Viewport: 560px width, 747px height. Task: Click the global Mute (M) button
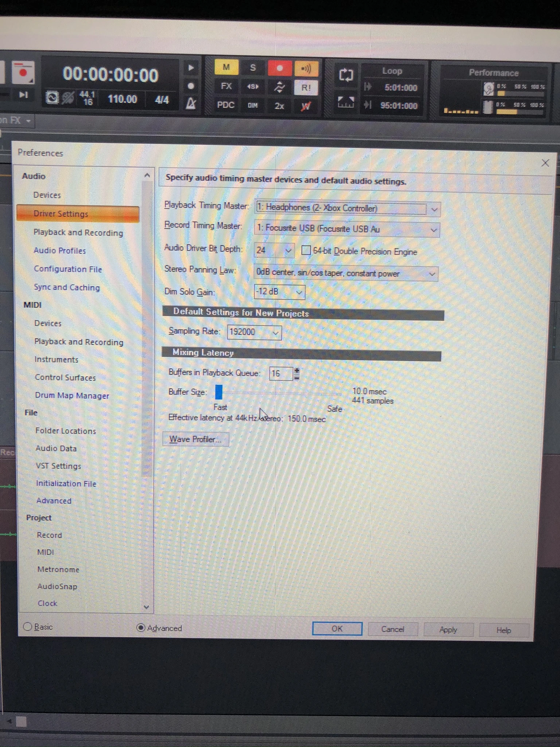(226, 67)
